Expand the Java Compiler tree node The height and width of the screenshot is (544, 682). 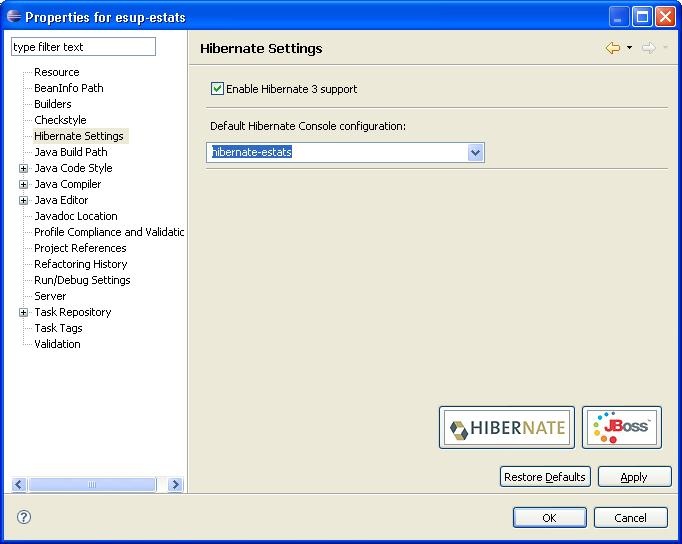pos(24,184)
